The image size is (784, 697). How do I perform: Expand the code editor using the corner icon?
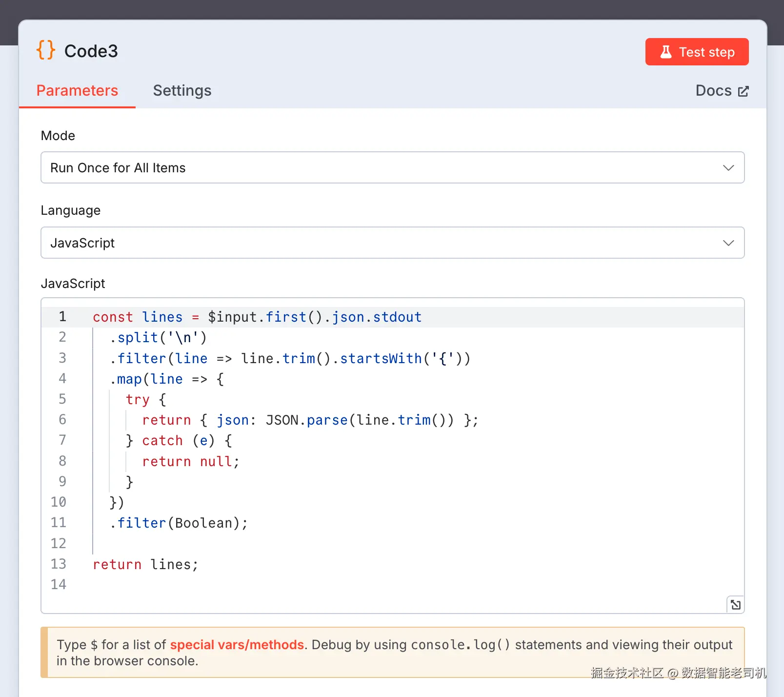[x=735, y=605]
